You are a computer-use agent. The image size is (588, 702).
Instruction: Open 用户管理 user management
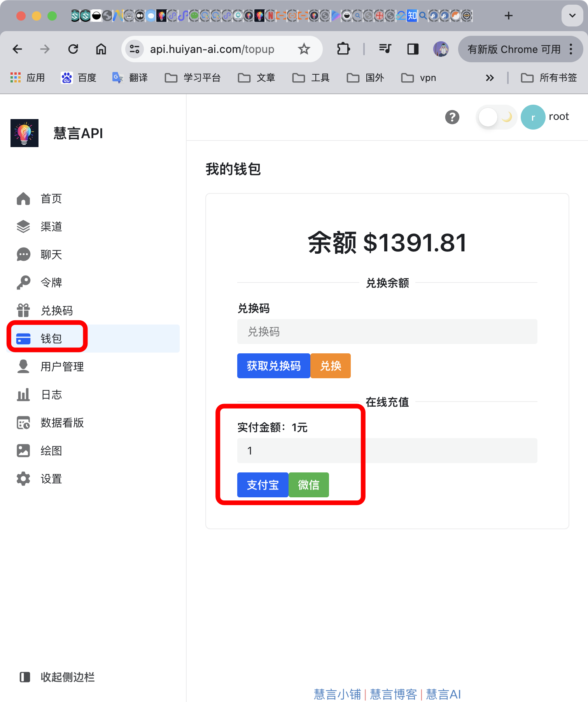point(62,367)
